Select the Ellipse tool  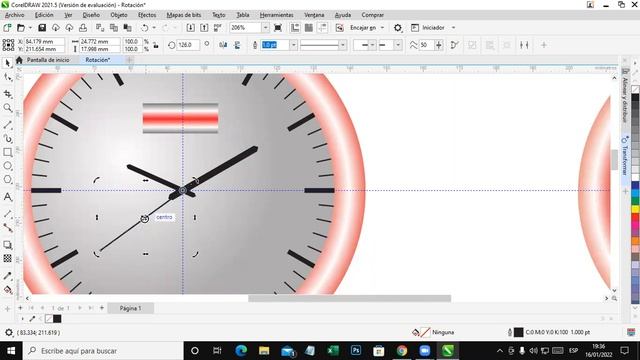click(x=7, y=166)
